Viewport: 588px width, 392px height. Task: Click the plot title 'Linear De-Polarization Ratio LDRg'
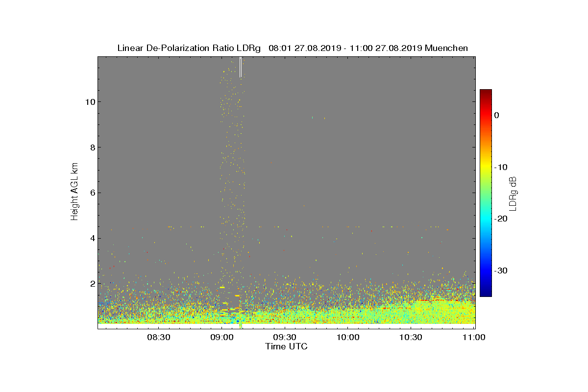pyautogui.click(x=189, y=48)
